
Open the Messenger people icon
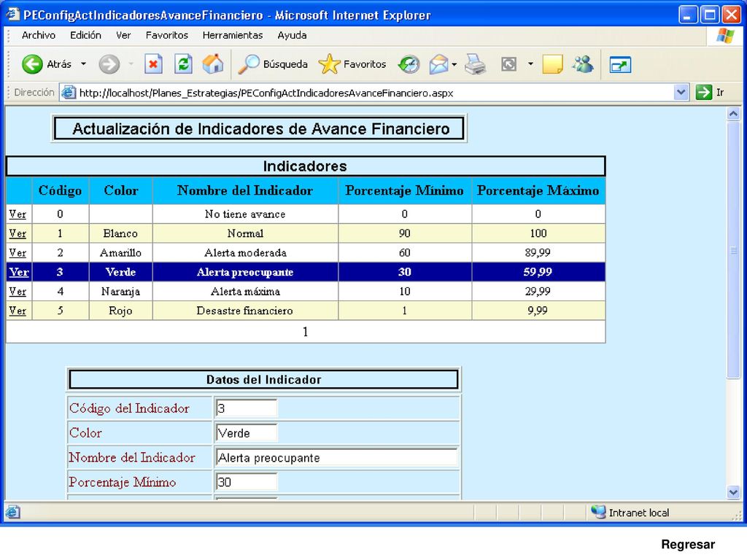click(x=583, y=64)
